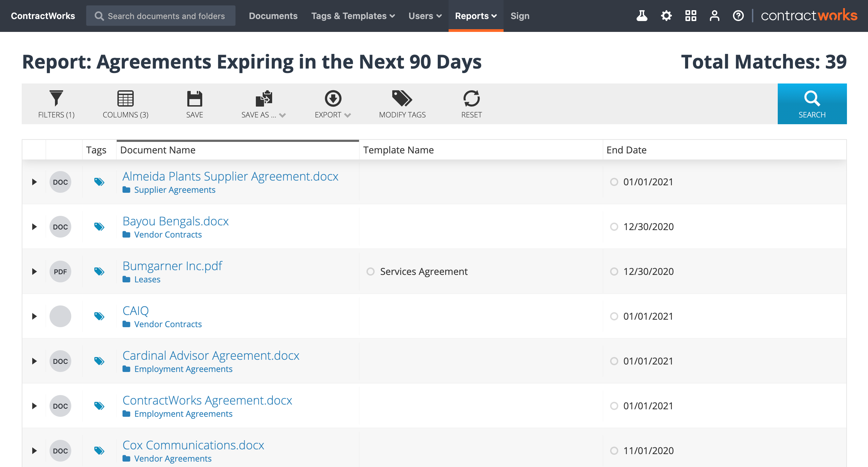Open the settings gear icon
The image size is (868, 467).
pos(666,16)
